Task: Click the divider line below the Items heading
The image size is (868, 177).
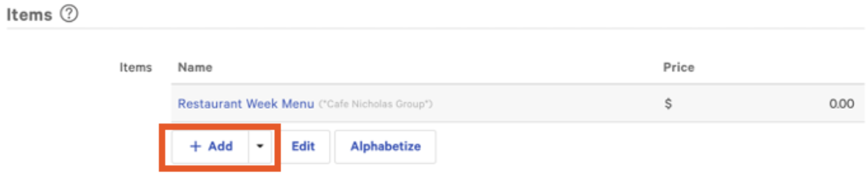Action: [434, 28]
